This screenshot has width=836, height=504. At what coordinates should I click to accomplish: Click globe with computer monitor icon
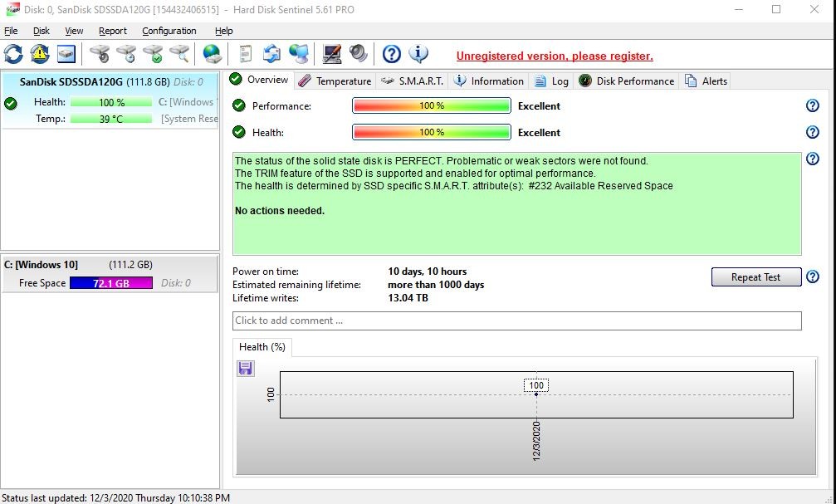click(299, 54)
